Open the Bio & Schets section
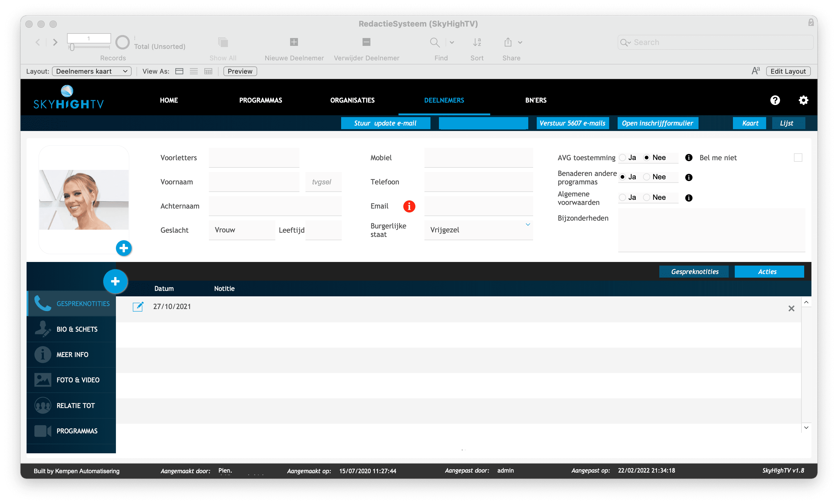This screenshot has width=838, height=504. tap(76, 329)
